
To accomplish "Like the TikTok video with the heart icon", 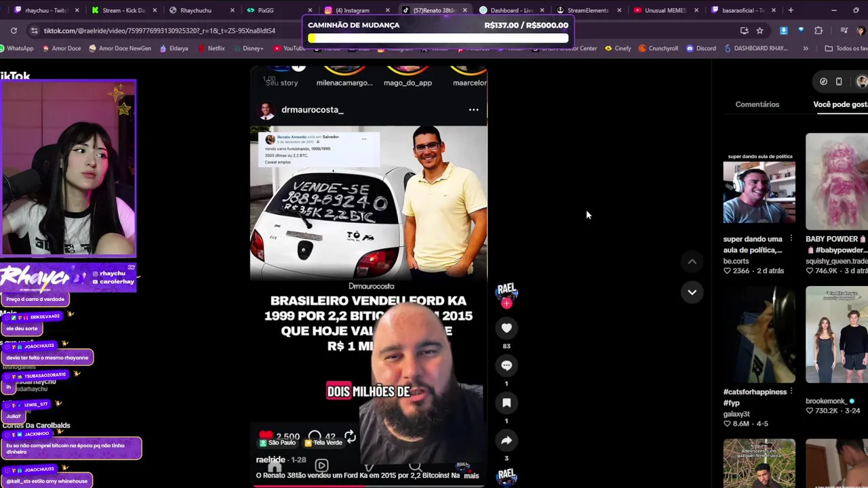I will click(x=506, y=328).
